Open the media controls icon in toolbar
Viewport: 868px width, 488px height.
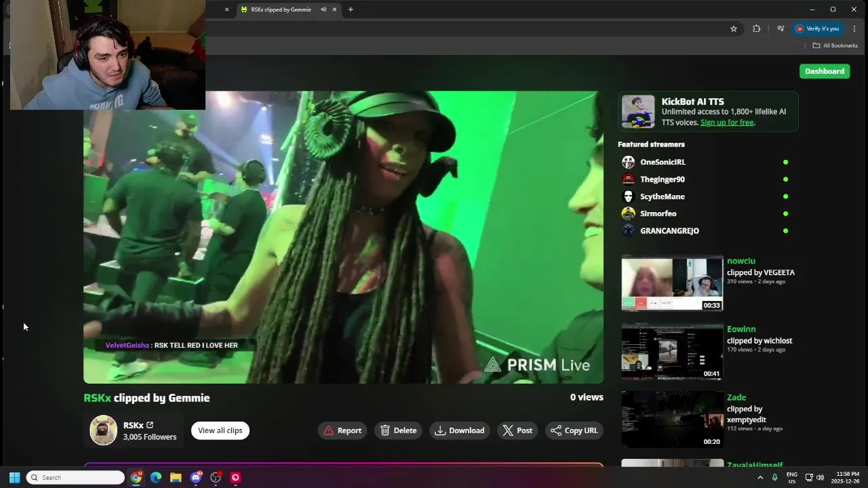[x=781, y=28]
